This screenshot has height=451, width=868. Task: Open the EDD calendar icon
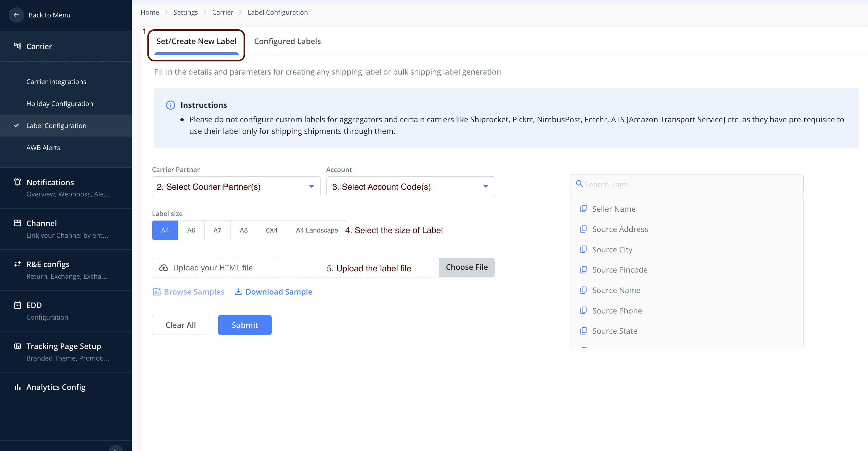point(17,305)
